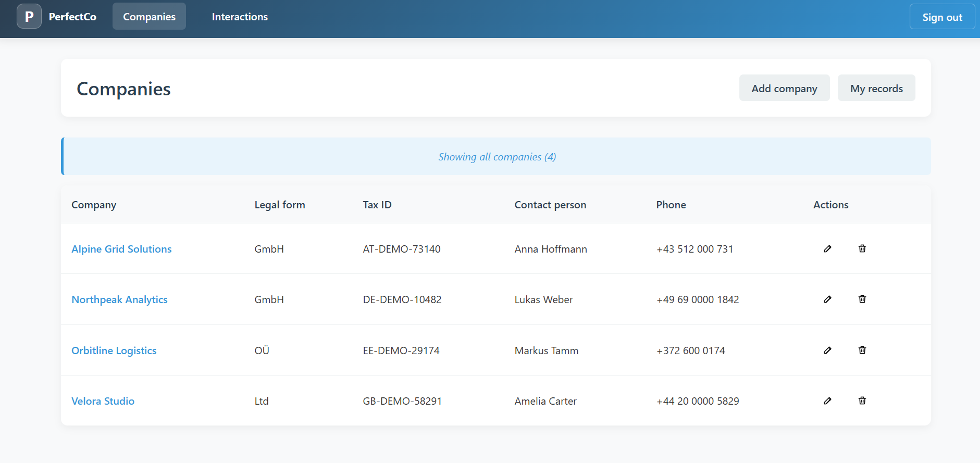Viewport: 980px width, 463px height.
Task: Show My records
Action: 876,88
